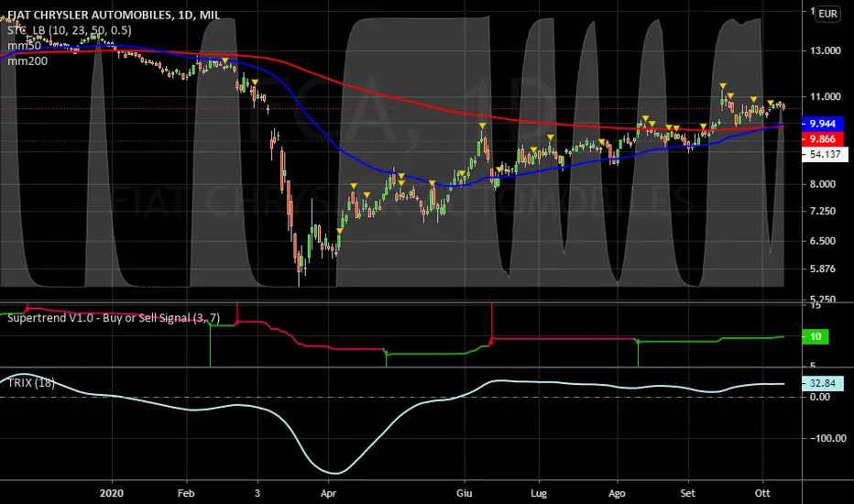
Task: Click the 6.500 price axis label
Action: (823, 241)
